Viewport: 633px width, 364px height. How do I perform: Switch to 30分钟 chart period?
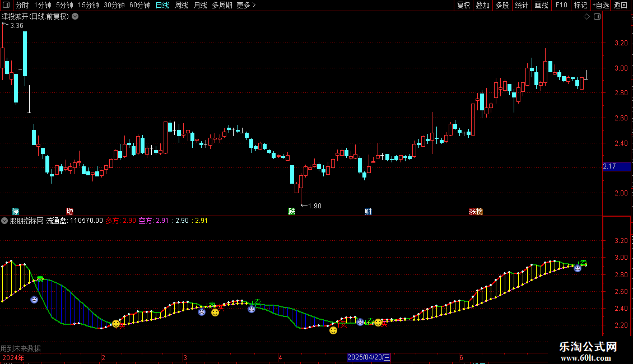pos(114,5)
